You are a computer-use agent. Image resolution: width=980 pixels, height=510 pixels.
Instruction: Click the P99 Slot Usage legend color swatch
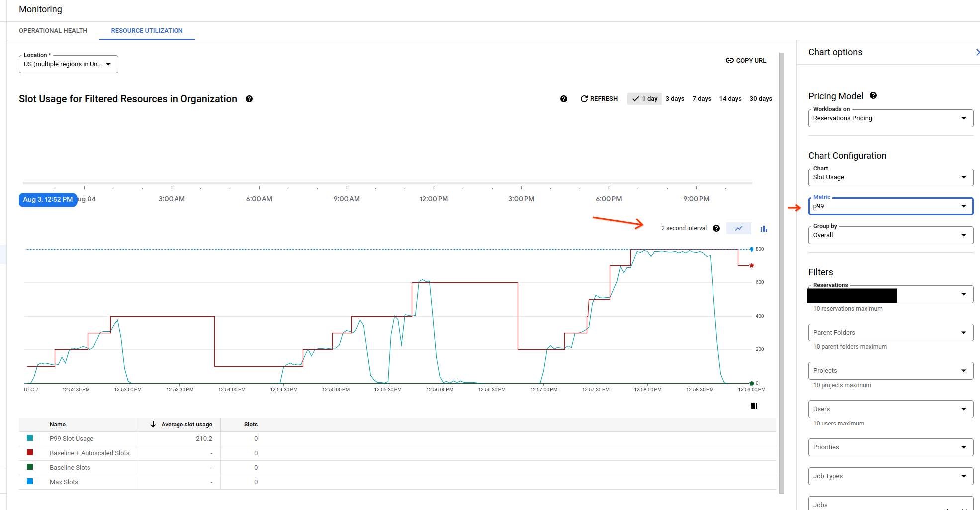coord(30,438)
